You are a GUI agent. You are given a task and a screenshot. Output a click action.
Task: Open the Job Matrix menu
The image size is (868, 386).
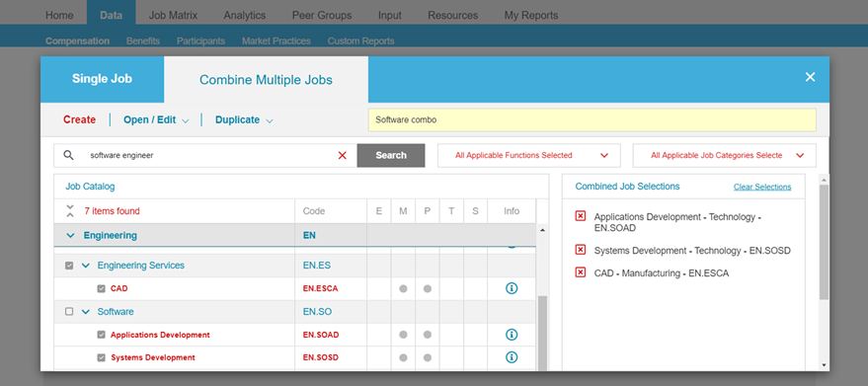[x=173, y=15]
